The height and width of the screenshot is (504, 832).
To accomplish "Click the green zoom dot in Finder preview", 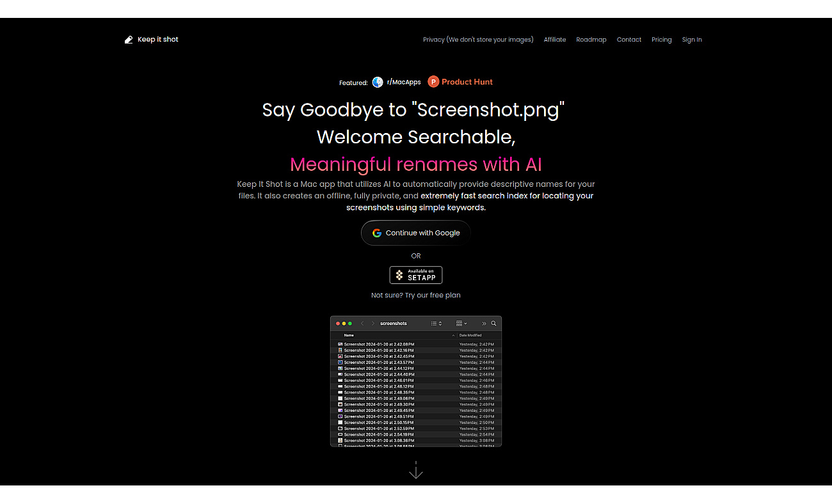I will [x=350, y=324].
